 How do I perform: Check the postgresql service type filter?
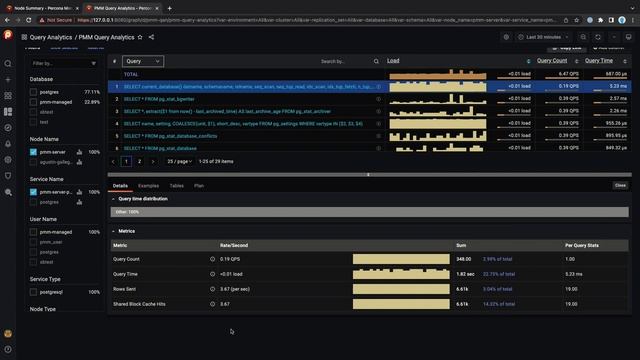[x=33, y=292]
